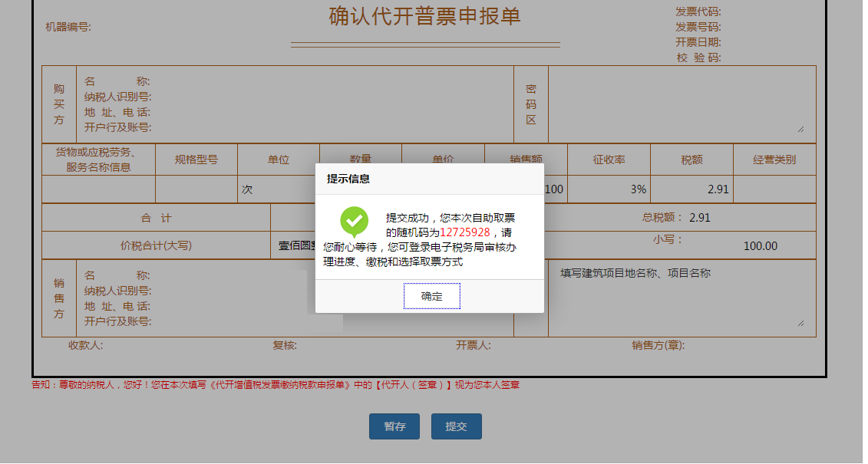This screenshot has height=464, width=868.
Task: Click the 收款人 label
Action: 86,345
